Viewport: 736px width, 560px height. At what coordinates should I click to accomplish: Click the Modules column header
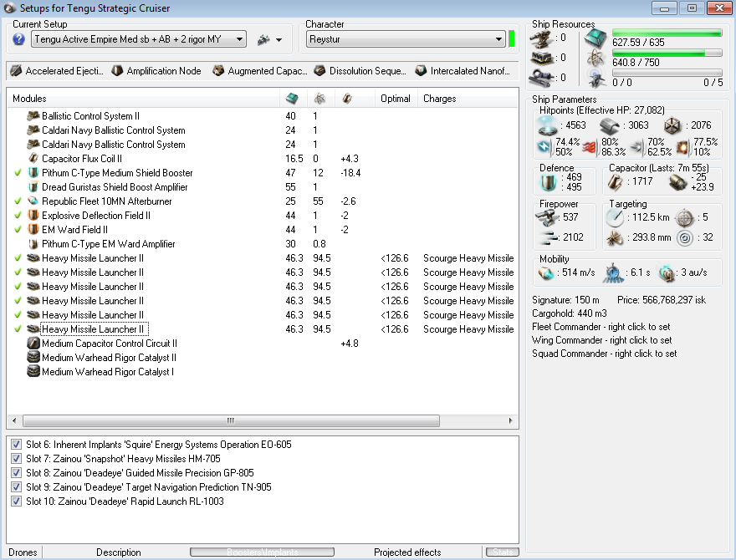(144, 99)
